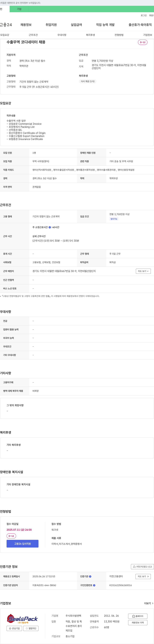This screenshot has height=644, width=154.
Task: Select contact 이효숙(031-644-3806)
Action: tap(44, 585)
